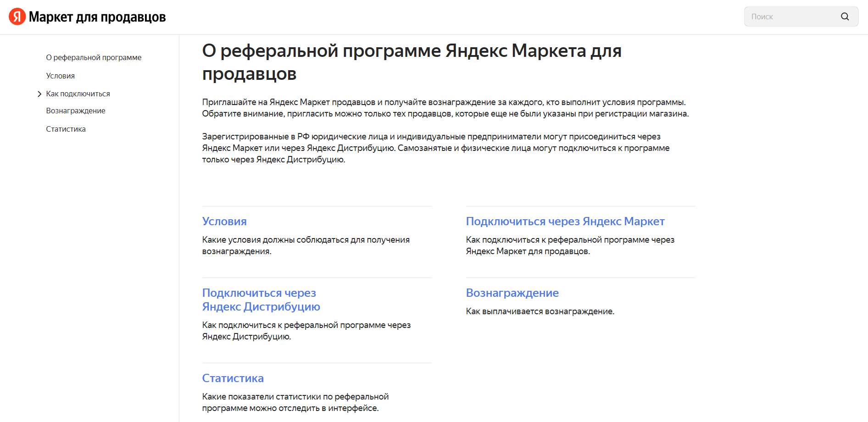Screen dimensions: 868x422
Task: Follow the Вознаграждение heading link
Action: point(512,293)
